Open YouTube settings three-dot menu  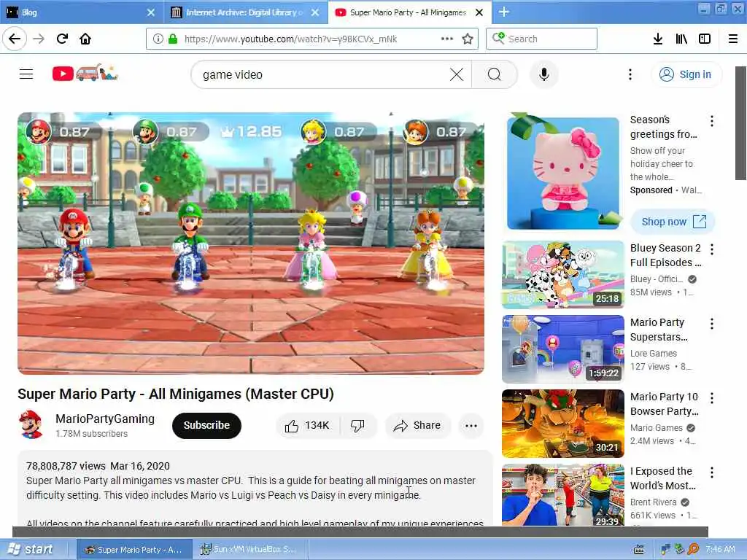[x=630, y=74]
